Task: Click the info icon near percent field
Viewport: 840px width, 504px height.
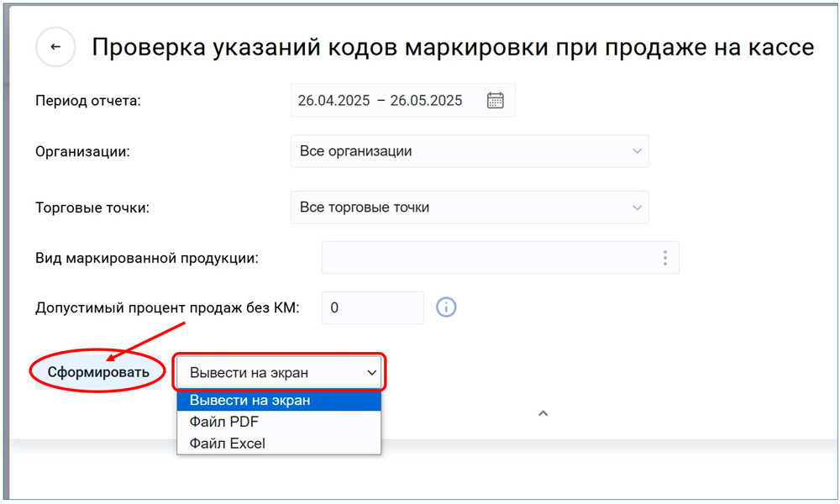Action: click(x=446, y=307)
